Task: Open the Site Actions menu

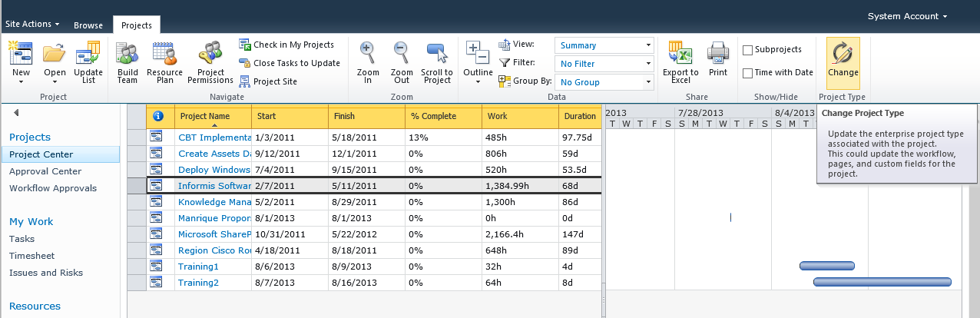Action: 32,25
